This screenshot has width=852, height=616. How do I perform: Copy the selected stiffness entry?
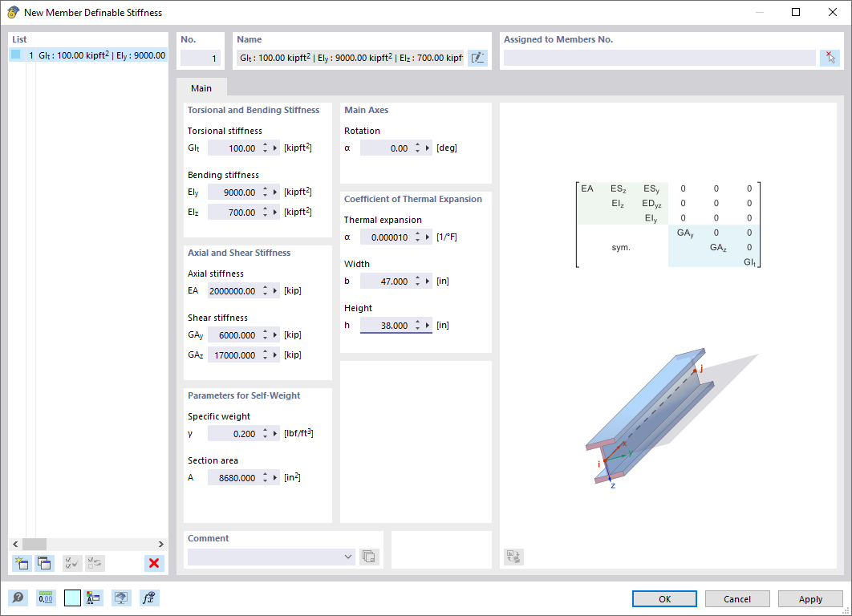pos(45,563)
